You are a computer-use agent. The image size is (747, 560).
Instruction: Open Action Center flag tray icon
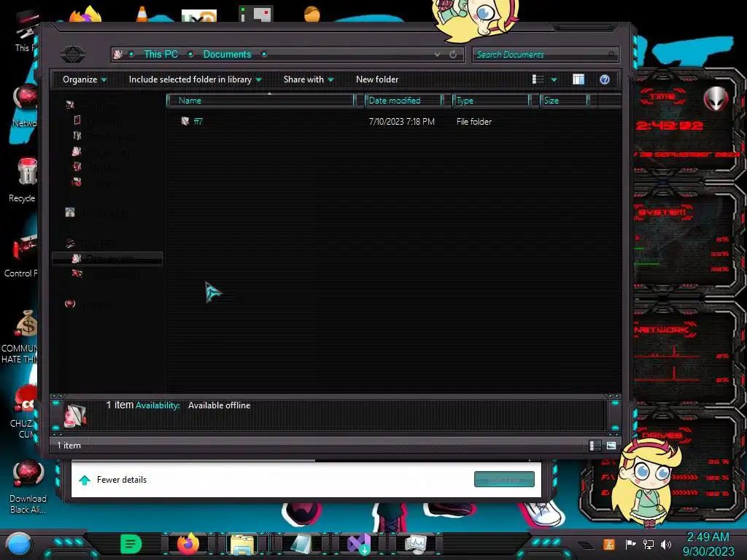630,544
